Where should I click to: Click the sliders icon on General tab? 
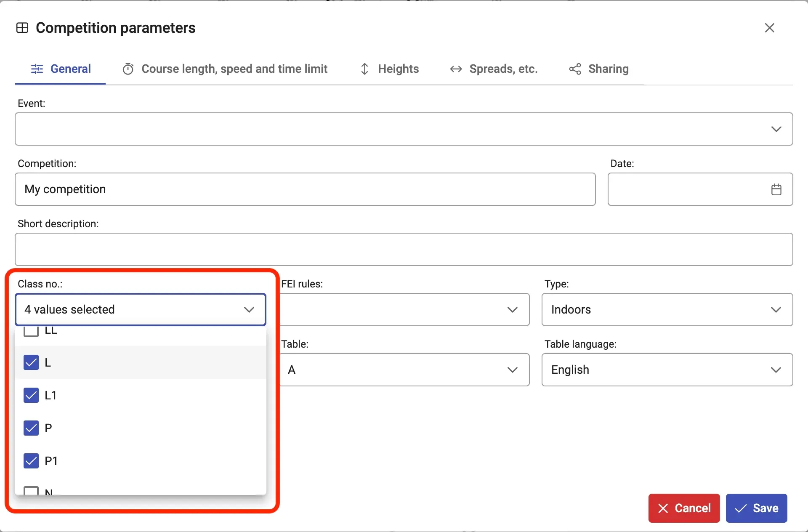pos(37,69)
